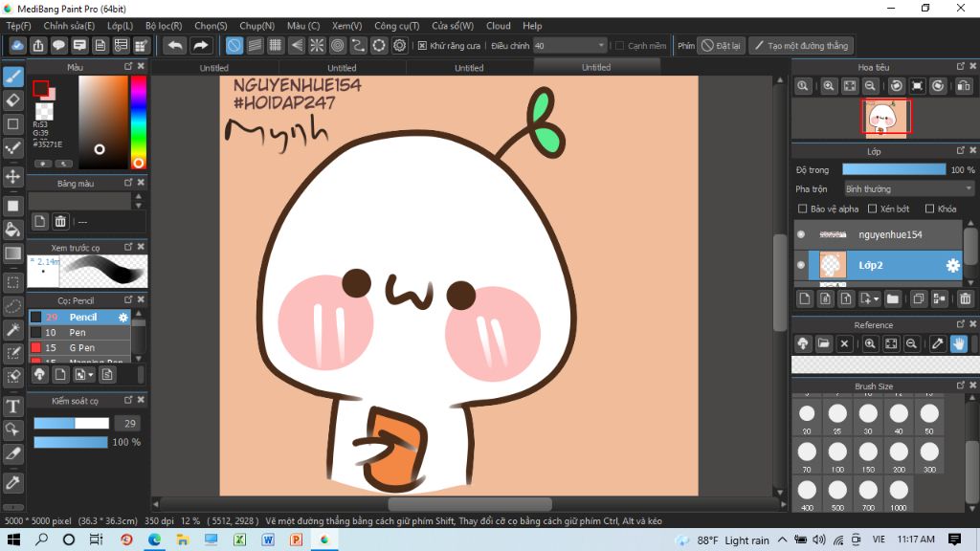The image size is (980, 551).
Task: Open Pha trộn blend mode dropdown
Action: [909, 188]
